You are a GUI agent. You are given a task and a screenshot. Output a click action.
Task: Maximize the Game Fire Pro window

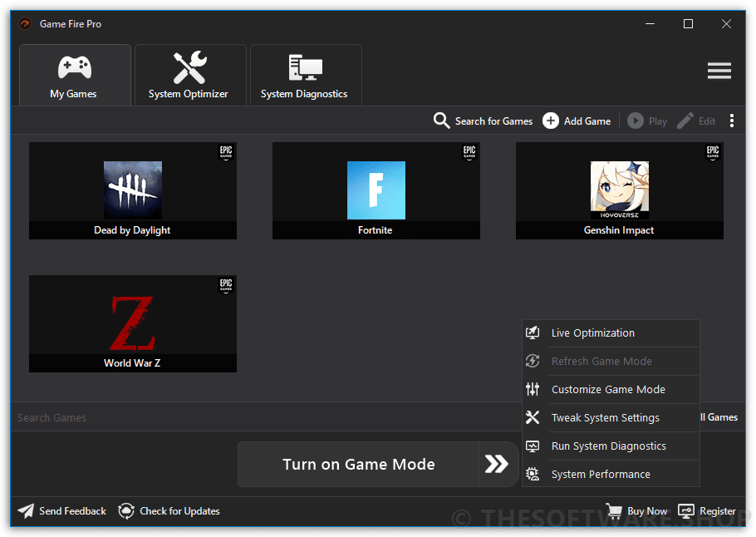tap(688, 23)
